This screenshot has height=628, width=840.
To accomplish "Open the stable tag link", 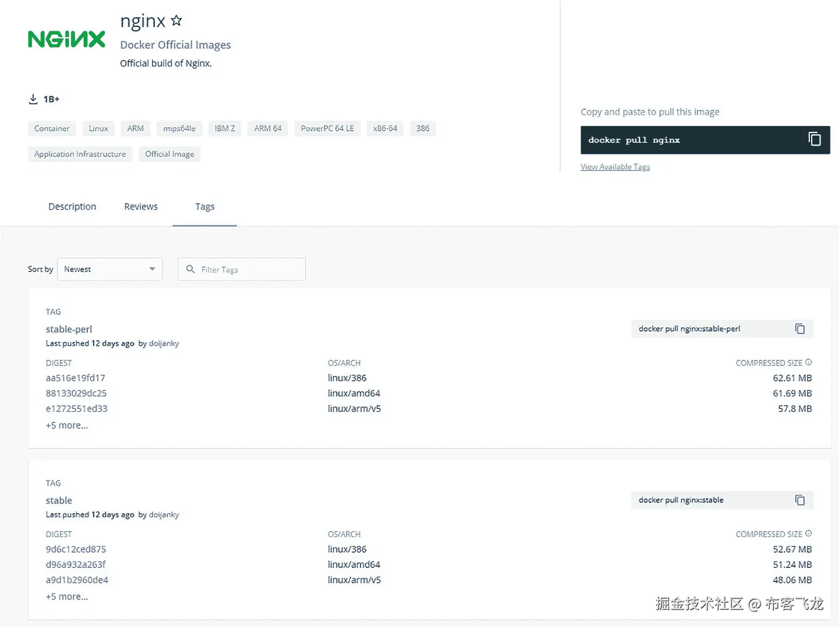I will 59,501.
